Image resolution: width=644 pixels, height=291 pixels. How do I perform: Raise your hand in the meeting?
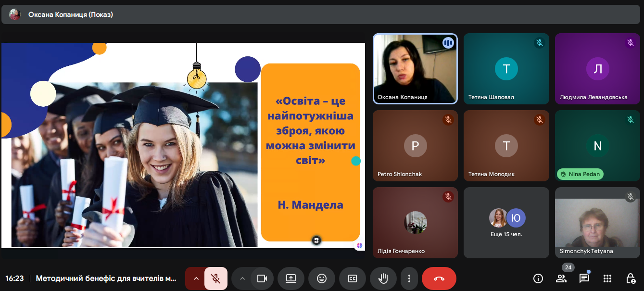click(x=383, y=278)
